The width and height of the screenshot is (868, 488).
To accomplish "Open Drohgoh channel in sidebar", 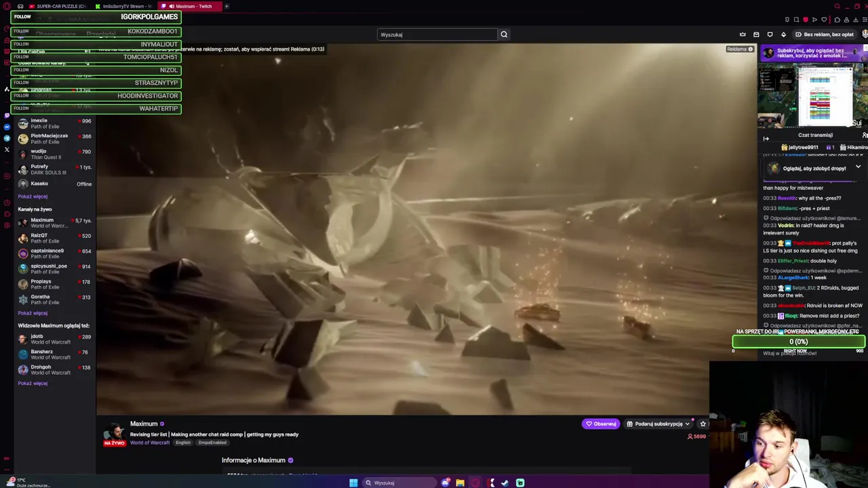I will coord(54,370).
